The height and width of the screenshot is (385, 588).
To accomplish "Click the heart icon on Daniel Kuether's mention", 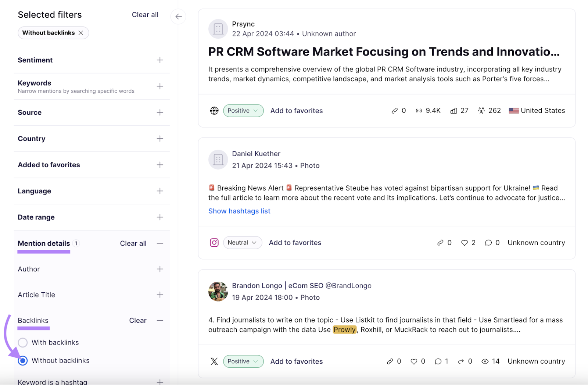I will [x=464, y=242].
